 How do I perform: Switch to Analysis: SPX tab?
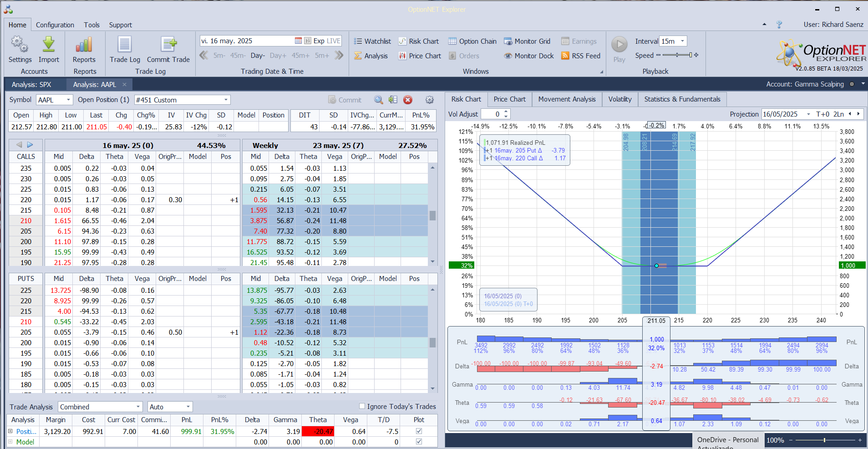(31, 84)
